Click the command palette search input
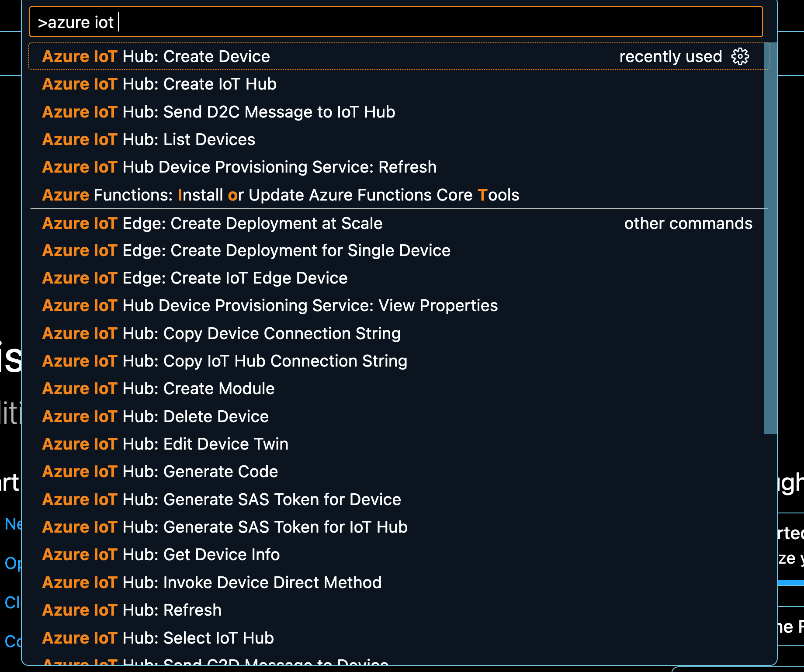This screenshot has height=672, width=804. click(393, 22)
